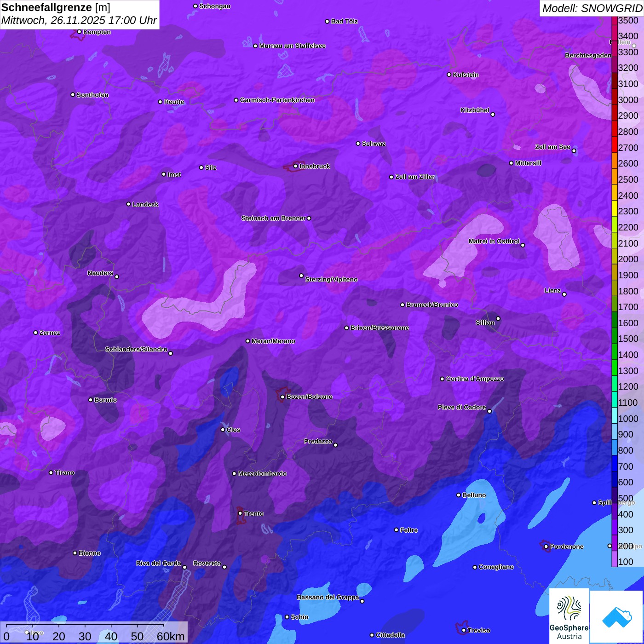The image size is (644, 644).
Task: Click the Bassano del Grappa label
Action: click(328, 597)
